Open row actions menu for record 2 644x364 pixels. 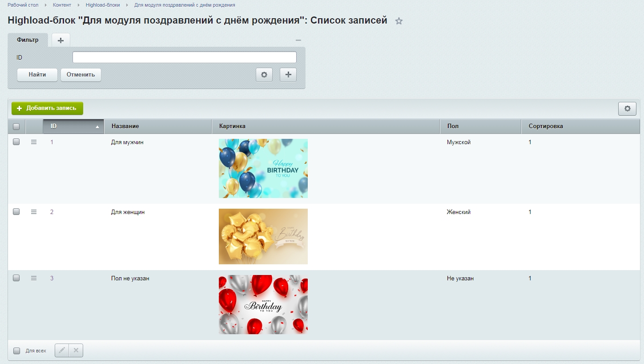[34, 212]
